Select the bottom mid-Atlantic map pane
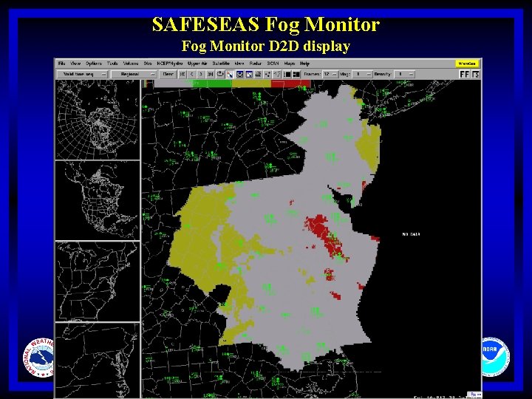This screenshot has height=399, width=532. pyautogui.click(x=98, y=361)
